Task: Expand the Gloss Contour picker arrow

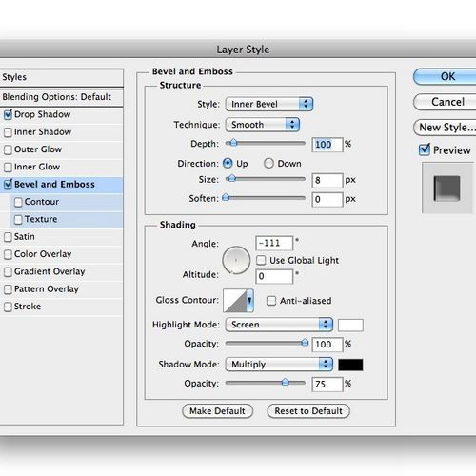Action: (250, 300)
